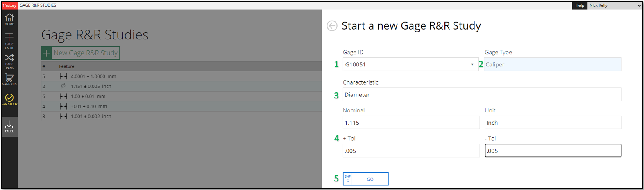Go to Home in sidebar
The image size is (644, 190).
point(9,19)
